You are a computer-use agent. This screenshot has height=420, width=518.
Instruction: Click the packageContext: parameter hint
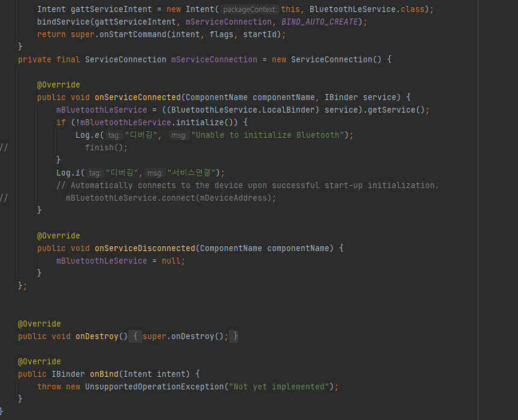pyautogui.click(x=250, y=9)
